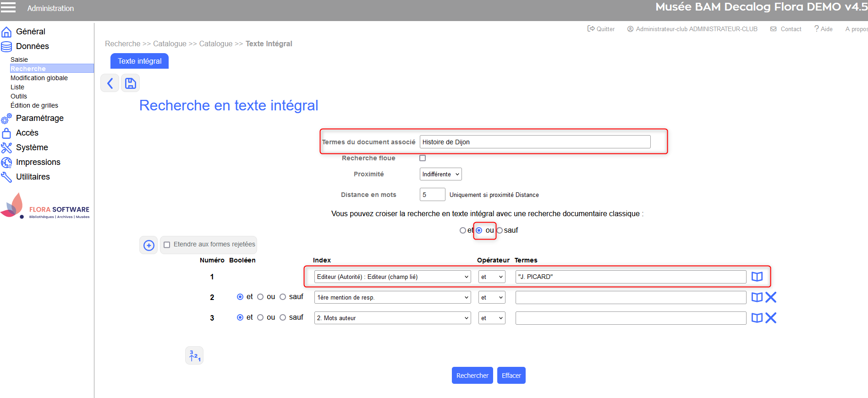The image size is (868, 398).
Task: Click the Distance en mots field
Action: point(432,195)
